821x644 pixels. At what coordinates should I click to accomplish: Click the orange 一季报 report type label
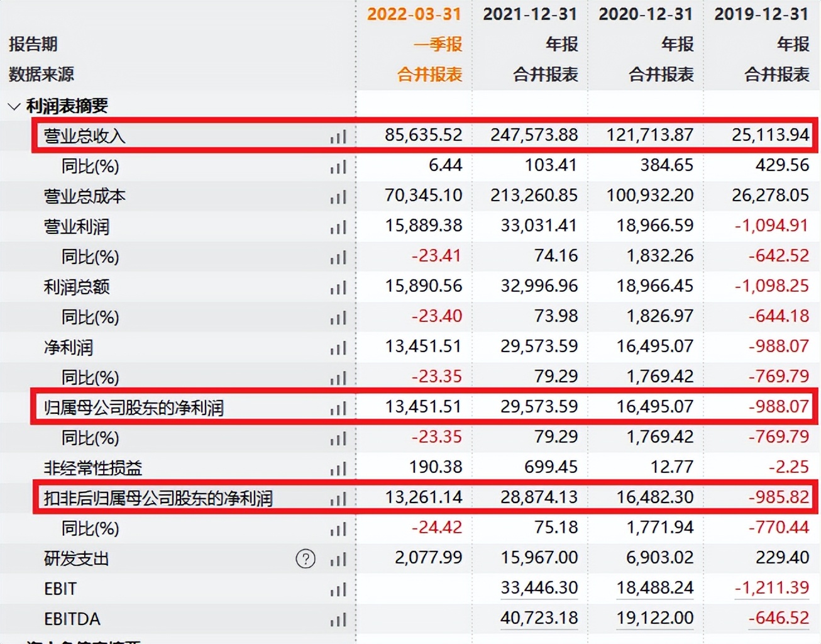point(438,44)
